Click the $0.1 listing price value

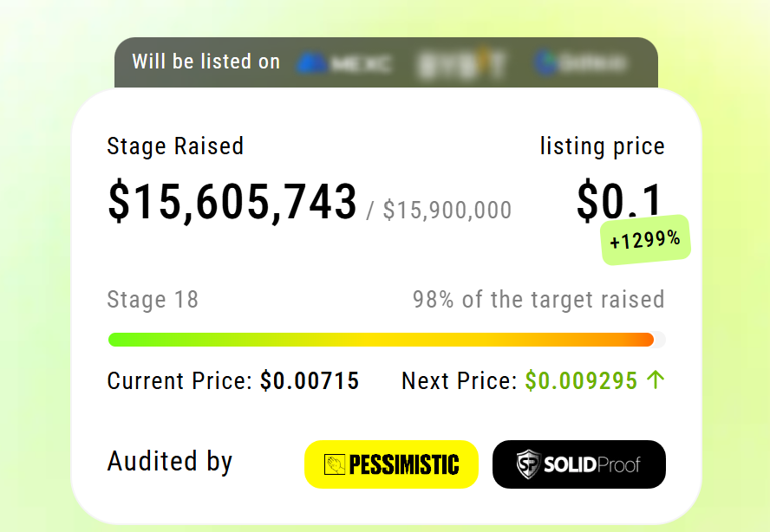click(619, 201)
